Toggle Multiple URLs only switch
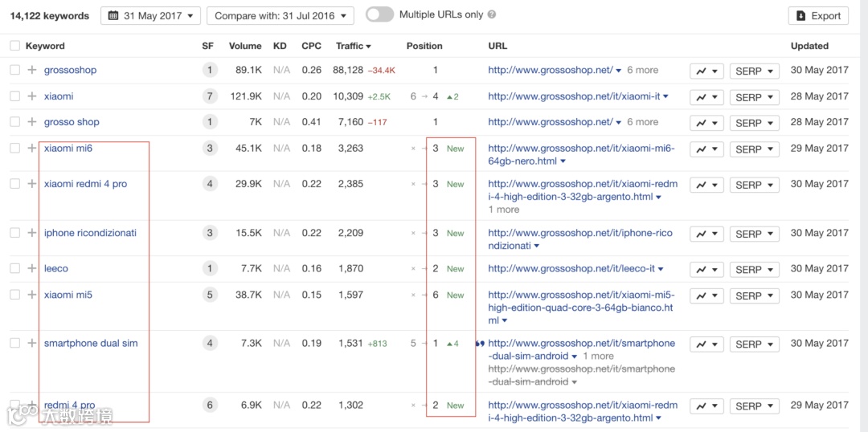Viewport: 868px width, 432px height. [x=379, y=15]
